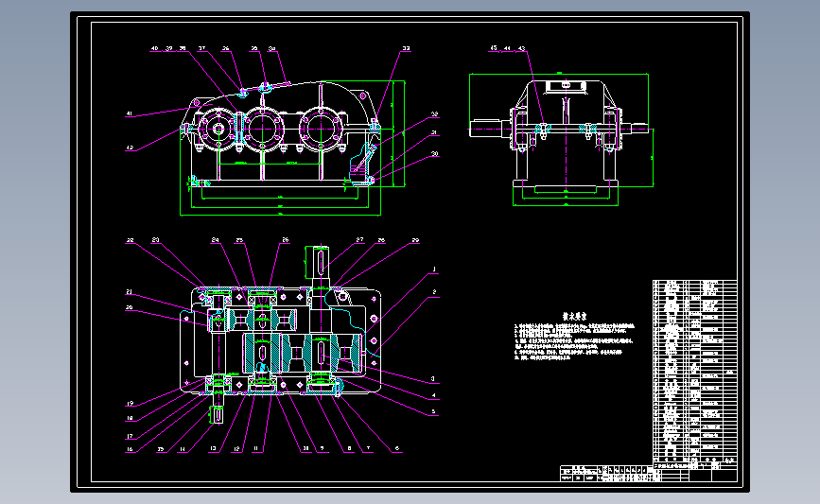Select part number label 30
This screenshot has height=504, width=820.
434,154
